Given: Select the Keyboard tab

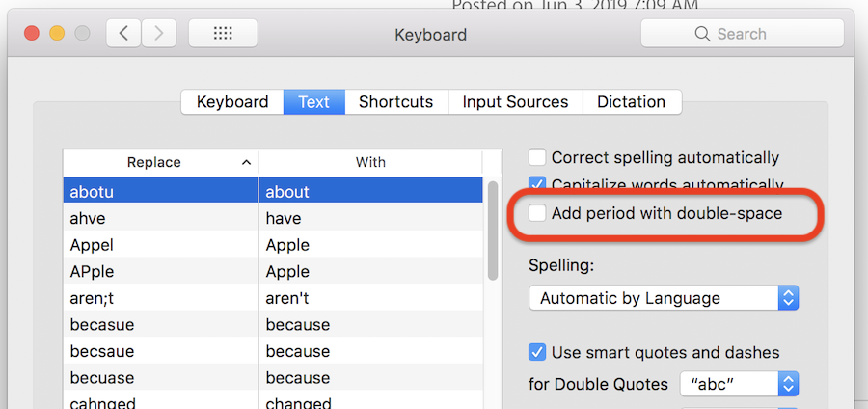Looking at the screenshot, I should (232, 102).
